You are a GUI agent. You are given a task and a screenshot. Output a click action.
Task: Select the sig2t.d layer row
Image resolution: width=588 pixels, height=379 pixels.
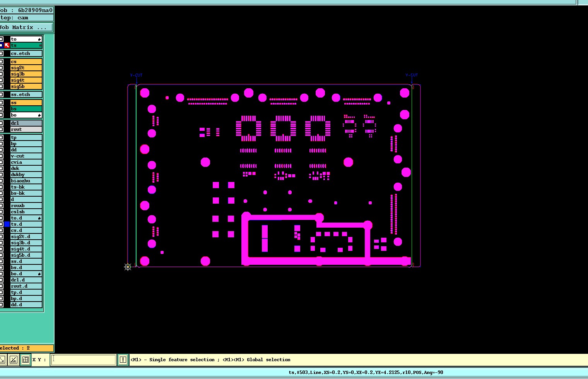(x=26, y=237)
